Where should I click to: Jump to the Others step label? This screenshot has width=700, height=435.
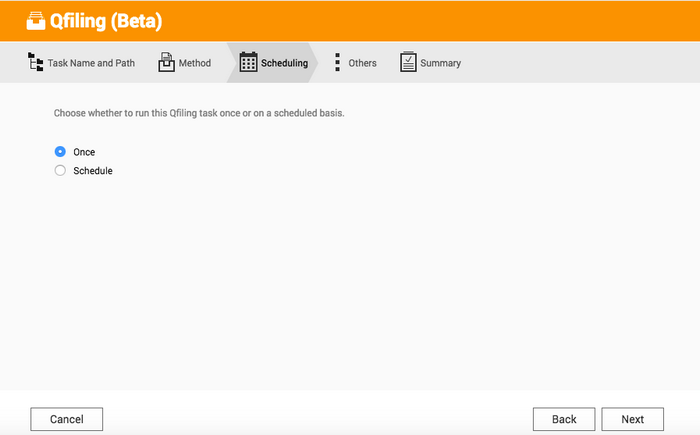pos(362,63)
